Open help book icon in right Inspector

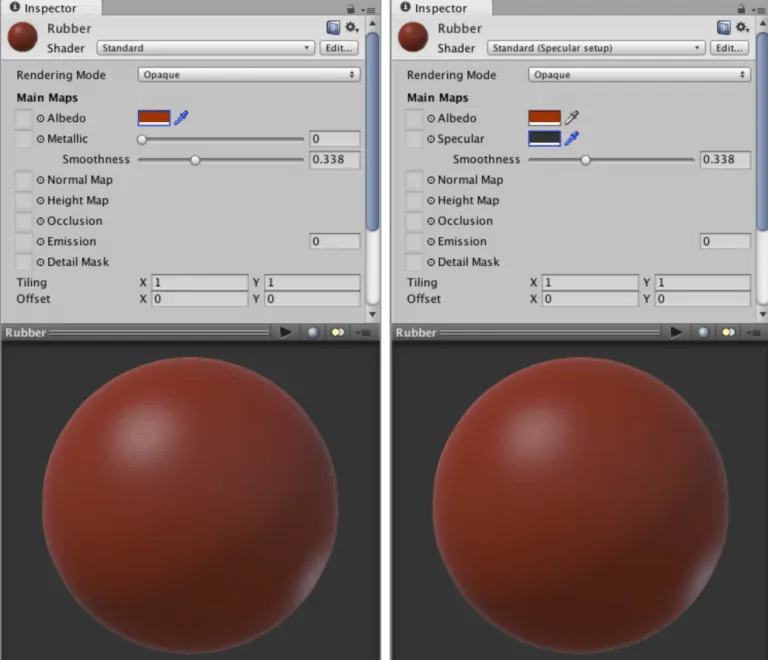click(x=723, y=27)
